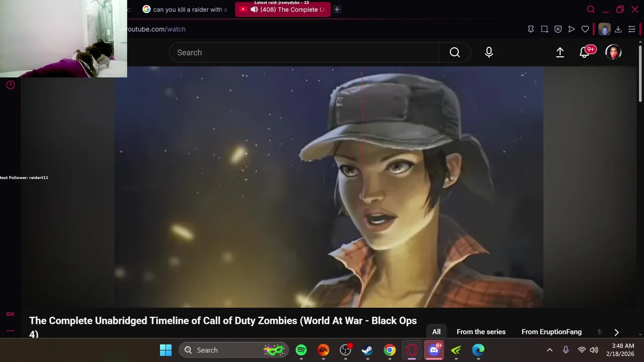Screen dimensions: 644x362
Task: Open YouTube notifications bell
Action: 585,52
